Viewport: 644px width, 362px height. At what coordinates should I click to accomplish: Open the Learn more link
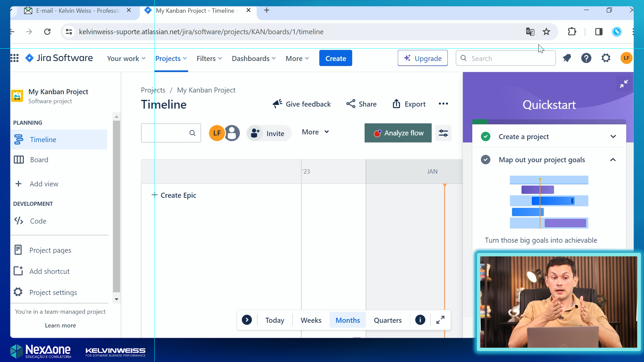(60, 325)
